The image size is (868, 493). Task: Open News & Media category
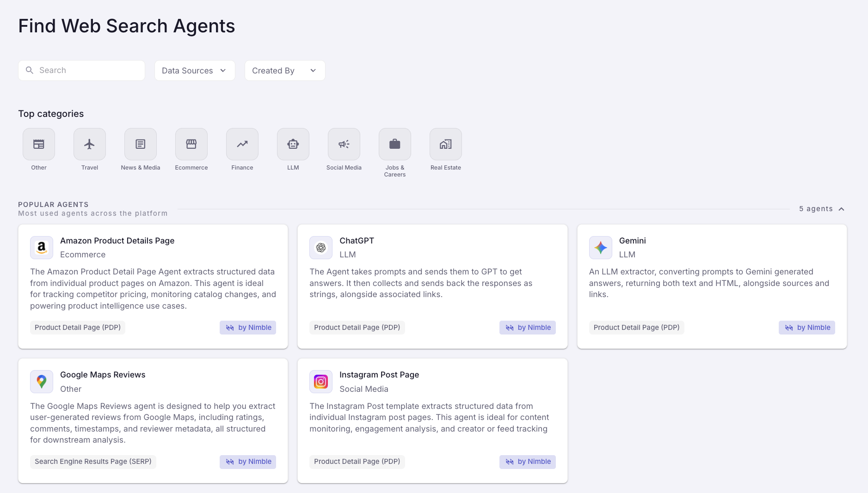click(141, 144)
